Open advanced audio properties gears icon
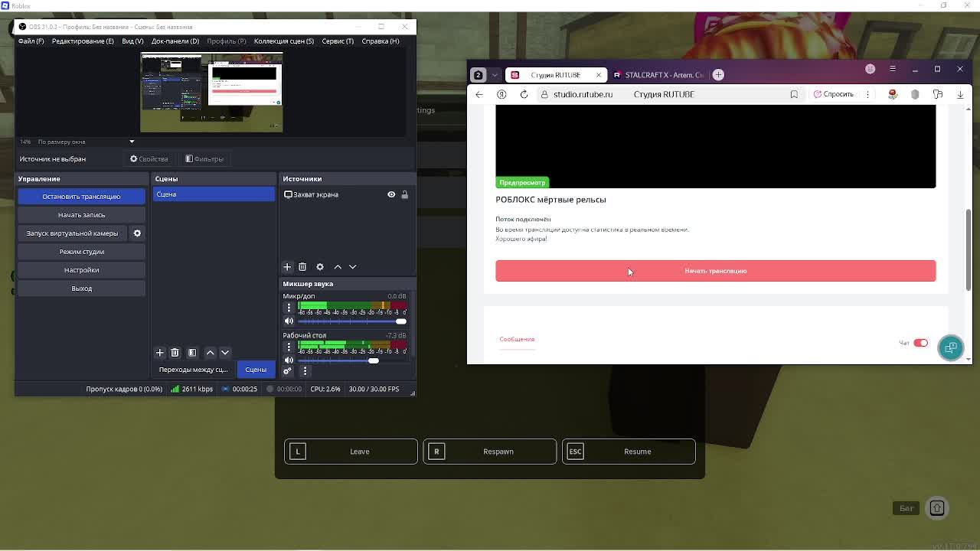This screenshot has width=980, height=551. (x=288, y=371)
